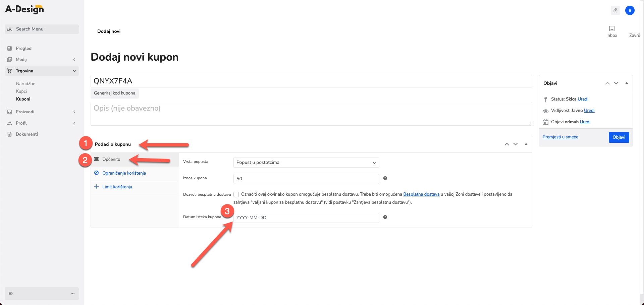Expand the Proizvodi sidebar menu

click(x=42, y=112)
